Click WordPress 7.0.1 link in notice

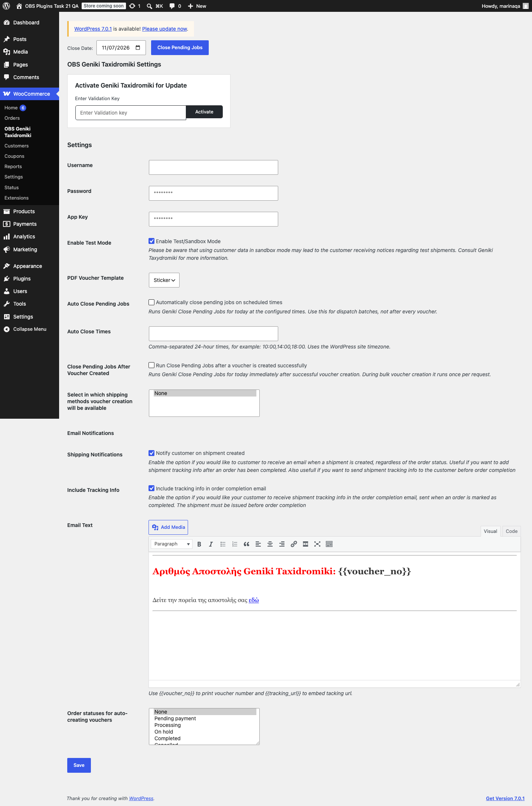point(93,29)
